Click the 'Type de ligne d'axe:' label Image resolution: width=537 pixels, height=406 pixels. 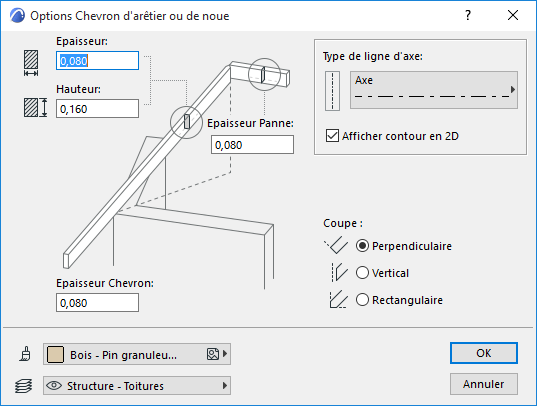(x=373, y=56)
